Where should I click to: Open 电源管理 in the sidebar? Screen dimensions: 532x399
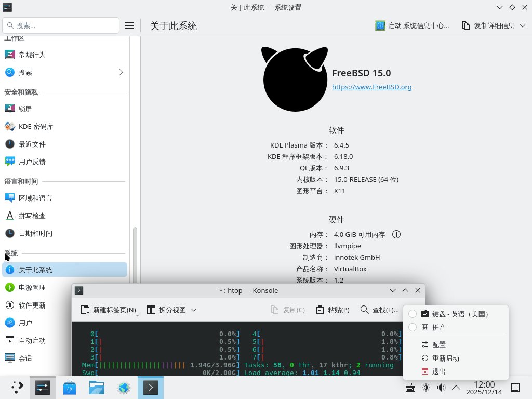32,287
